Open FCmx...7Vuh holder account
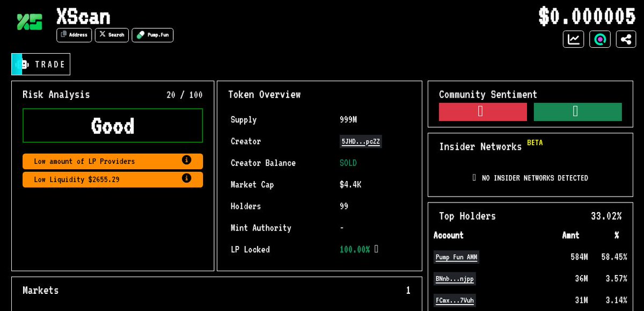Screen dimensions: 644x311 pyautogui.click(x=455, y=300)
